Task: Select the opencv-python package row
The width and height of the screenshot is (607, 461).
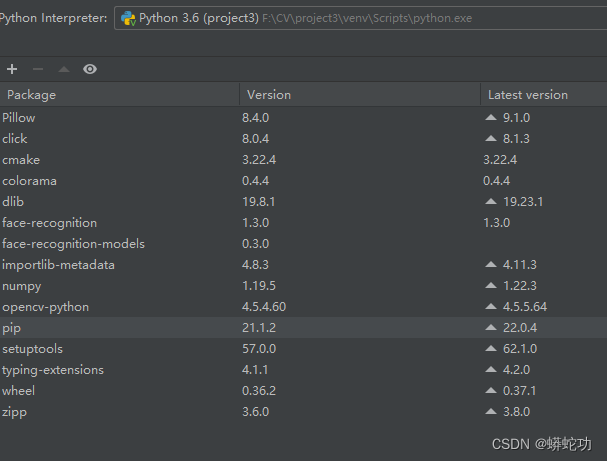Action: click(46, 307)
